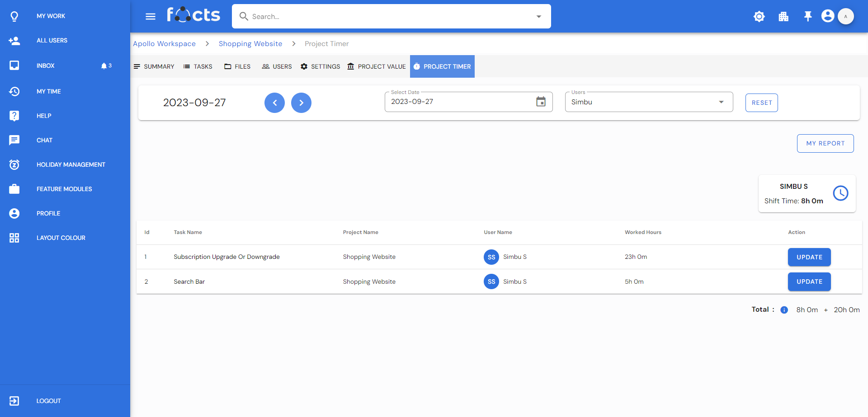The height and width of the screenshot is (417, 868).
Task: Expand the search bar dropdown arrow
Action: (x=538, y=17)
